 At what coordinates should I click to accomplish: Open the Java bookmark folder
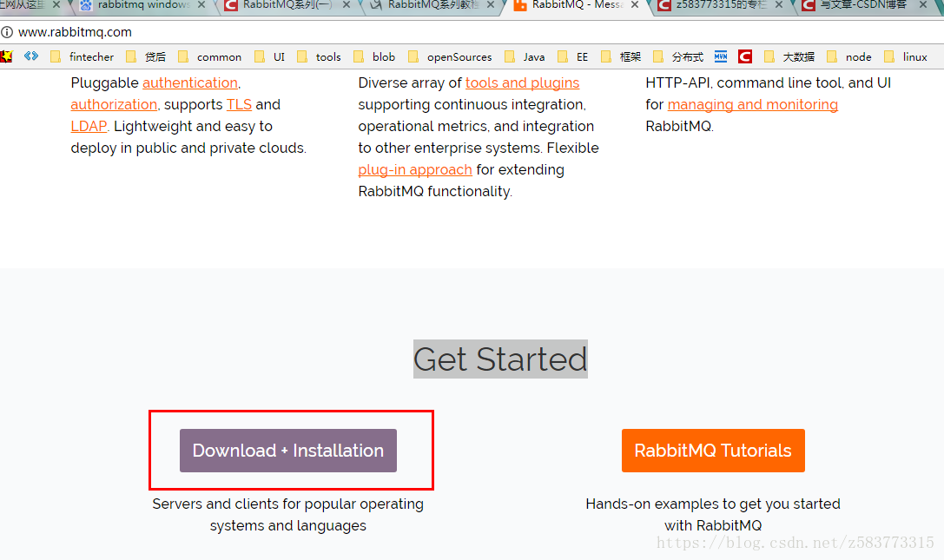(525, 56)
